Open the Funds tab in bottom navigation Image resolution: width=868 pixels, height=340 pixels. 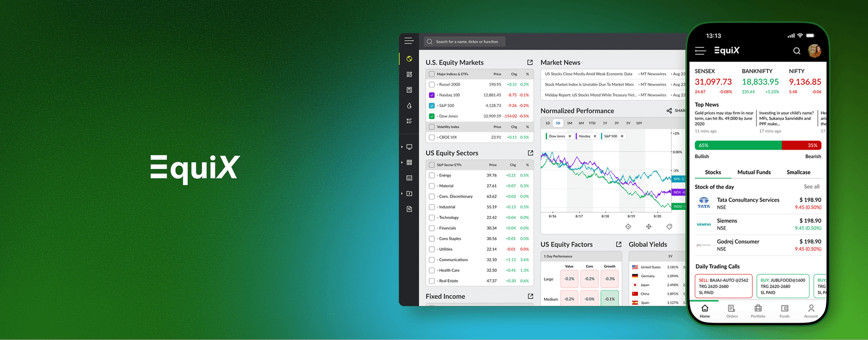pyautogui.click(x=784, y=311)
